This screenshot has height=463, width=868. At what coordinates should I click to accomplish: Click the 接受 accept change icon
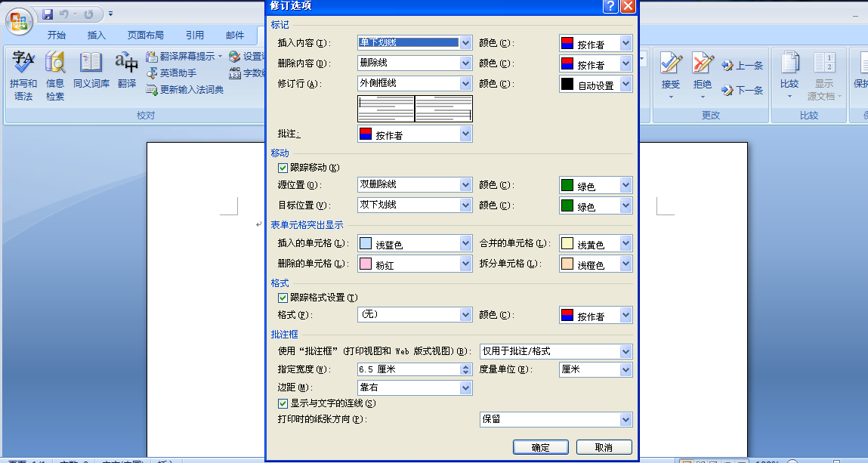[x=671, y=76]
